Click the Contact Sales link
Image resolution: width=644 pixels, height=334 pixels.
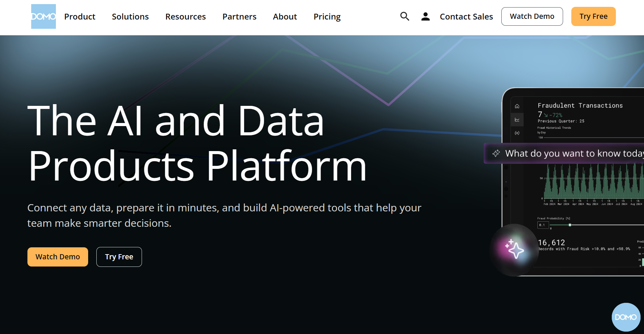tap(466, 16)
